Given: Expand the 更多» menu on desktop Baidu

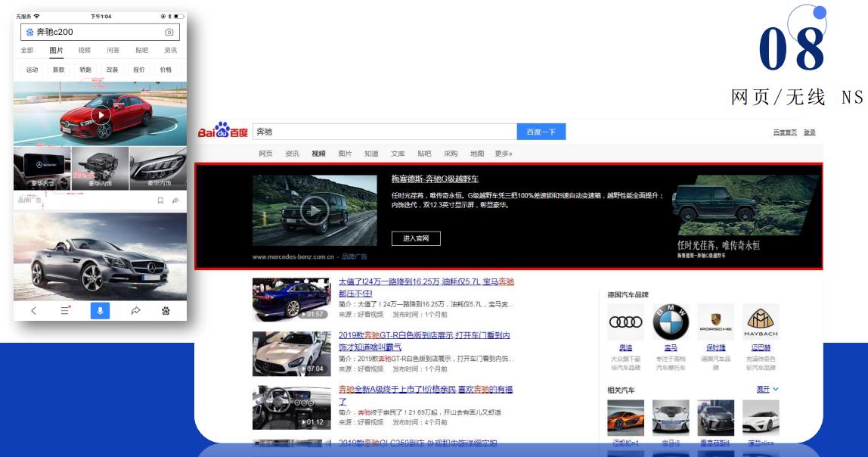Looking at the screenshot, I should coord(504,154).
